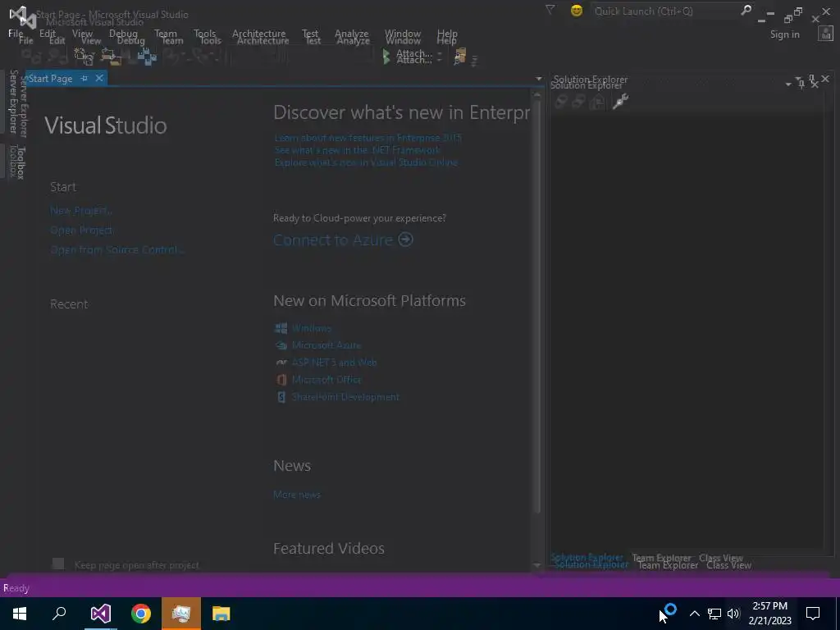Click the account picture icon by Sign in
Image resolution: width=840 pixels, height=630 pixels.
825,33
